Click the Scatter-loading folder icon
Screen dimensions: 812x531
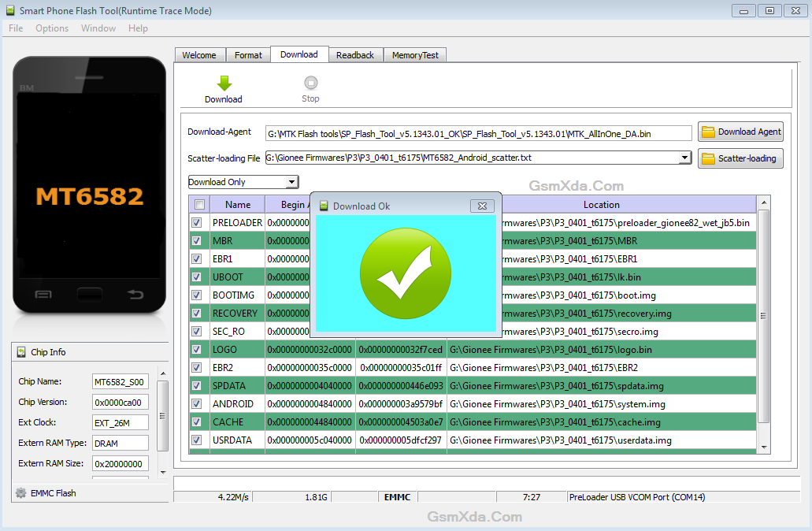point(708,158)
